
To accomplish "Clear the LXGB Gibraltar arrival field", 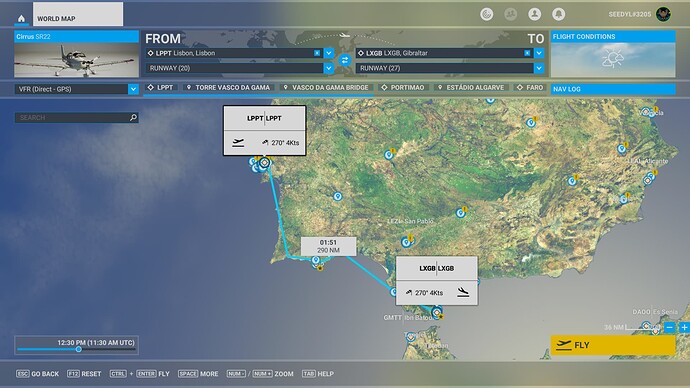I will 527,53.
